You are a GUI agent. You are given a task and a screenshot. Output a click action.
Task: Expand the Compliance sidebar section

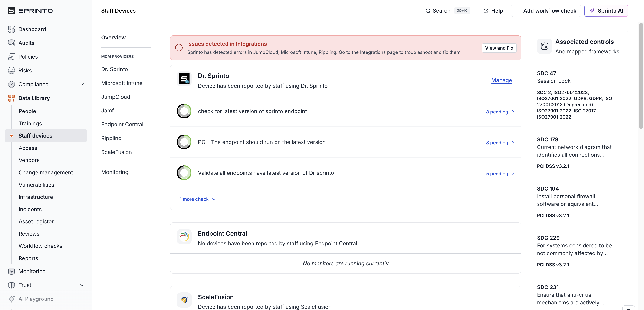coord(82,84)
